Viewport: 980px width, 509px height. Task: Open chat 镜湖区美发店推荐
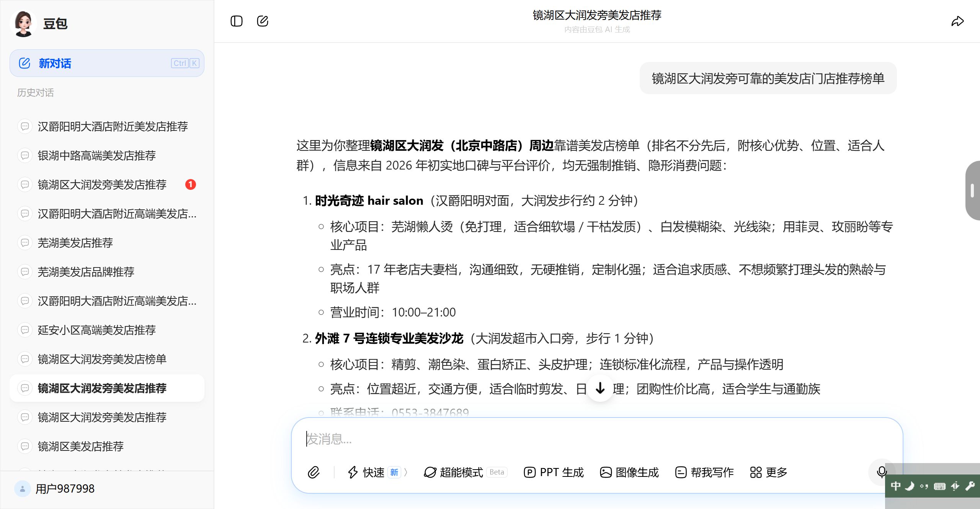(x=107, y=446)
